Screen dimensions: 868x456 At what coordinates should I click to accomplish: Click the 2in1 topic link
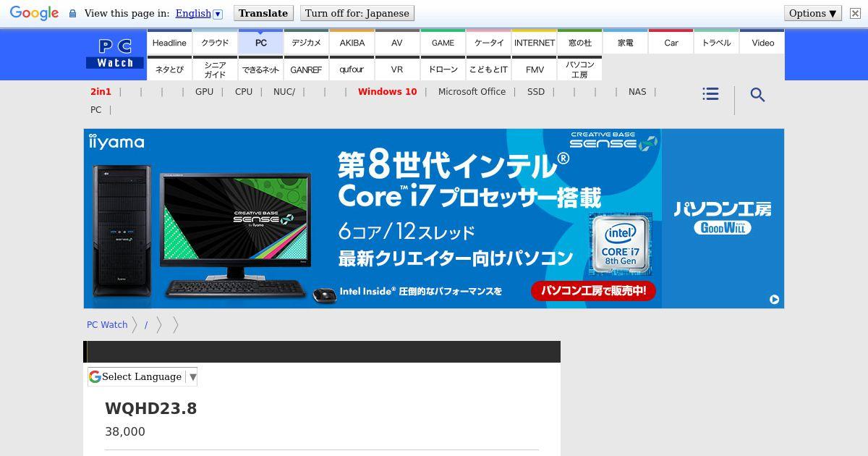(x=101, y=91)
